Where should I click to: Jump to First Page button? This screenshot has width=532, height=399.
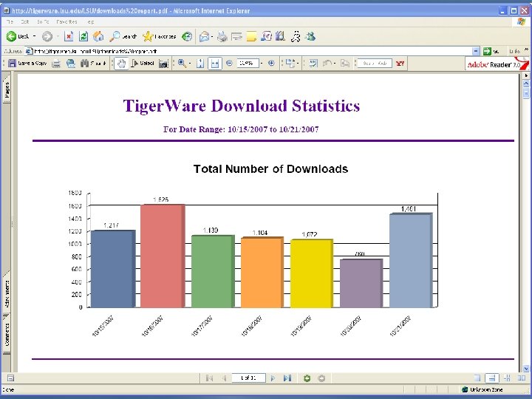209,378
